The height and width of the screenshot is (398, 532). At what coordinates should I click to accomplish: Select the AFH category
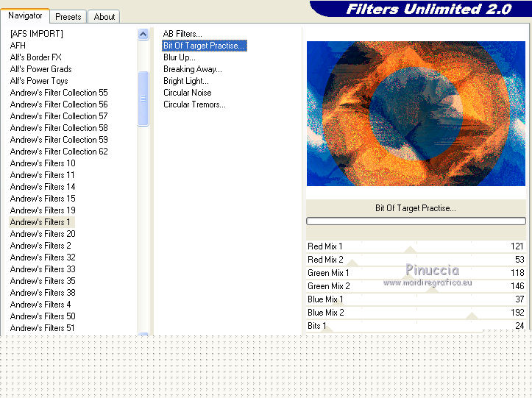(18, 46)
